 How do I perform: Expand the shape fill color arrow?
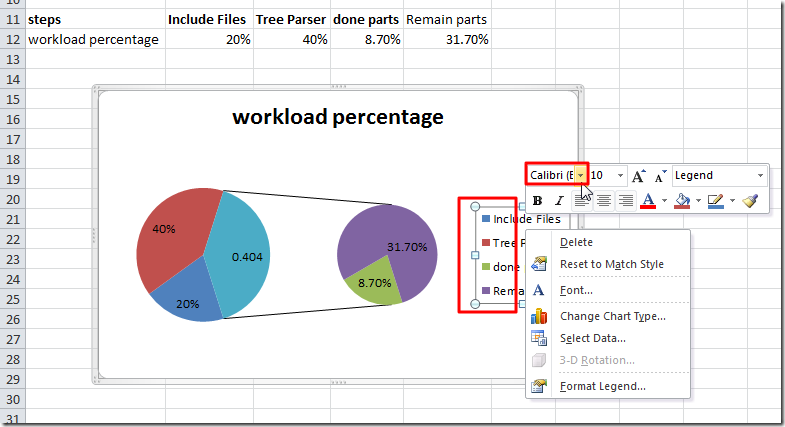[698, 201]
